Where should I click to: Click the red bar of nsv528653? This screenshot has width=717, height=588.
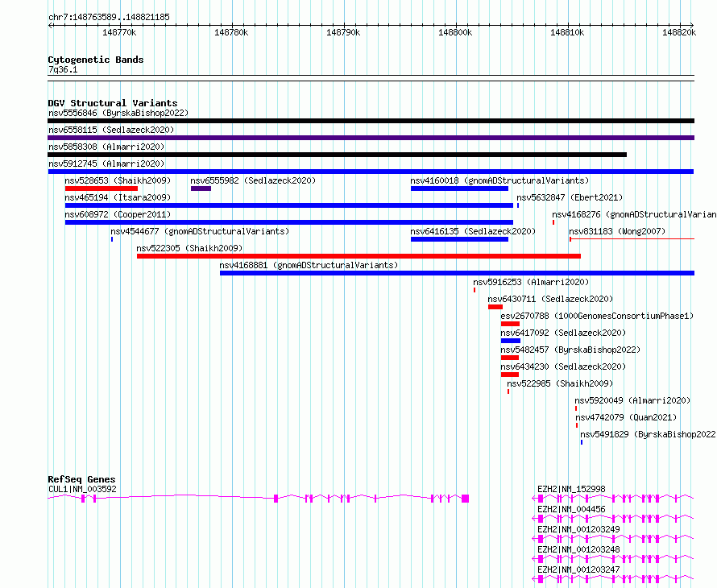click(102, 188)
